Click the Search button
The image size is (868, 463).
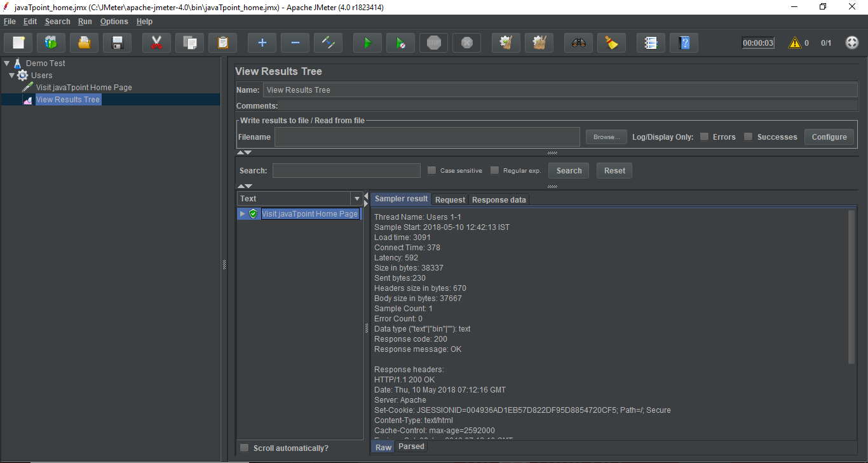[569, 170]
